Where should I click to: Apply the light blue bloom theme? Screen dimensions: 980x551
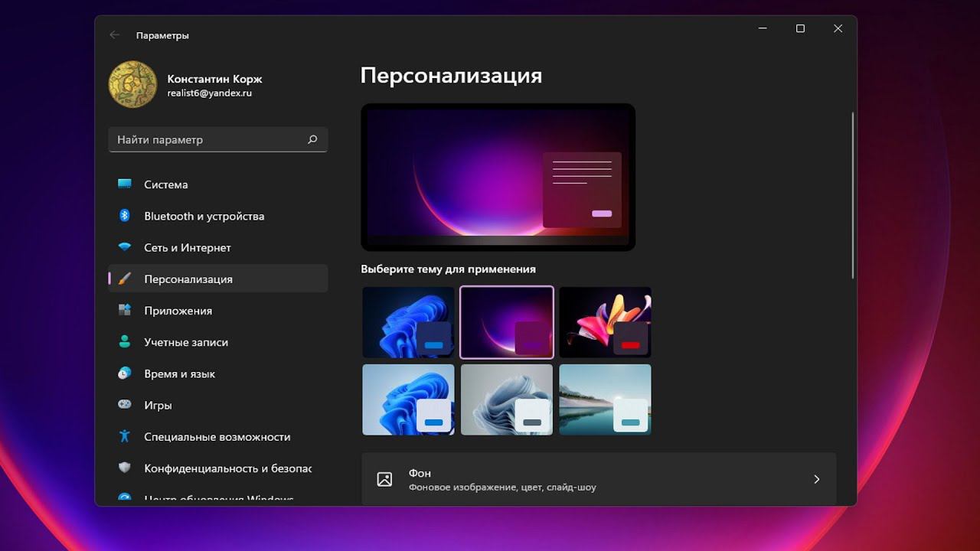[x=408, y=399]
